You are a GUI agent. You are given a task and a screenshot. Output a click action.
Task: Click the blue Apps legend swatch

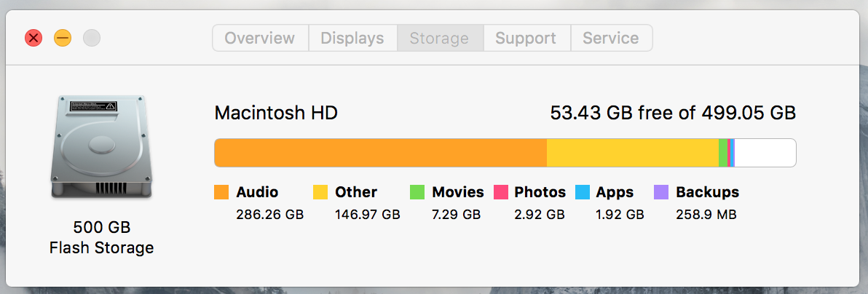click(582, 192)
